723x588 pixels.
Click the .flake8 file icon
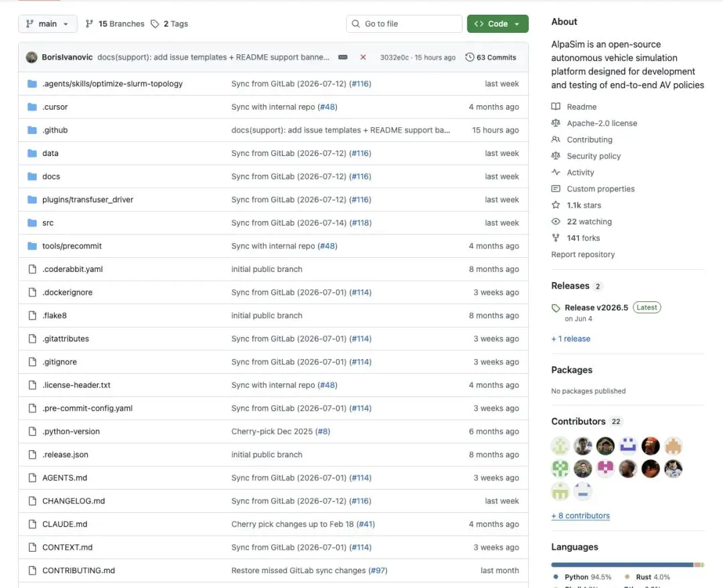(x=32, y=315)
